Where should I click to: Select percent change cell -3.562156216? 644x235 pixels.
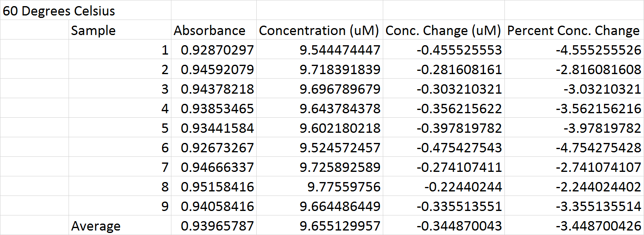pos(598,109)
